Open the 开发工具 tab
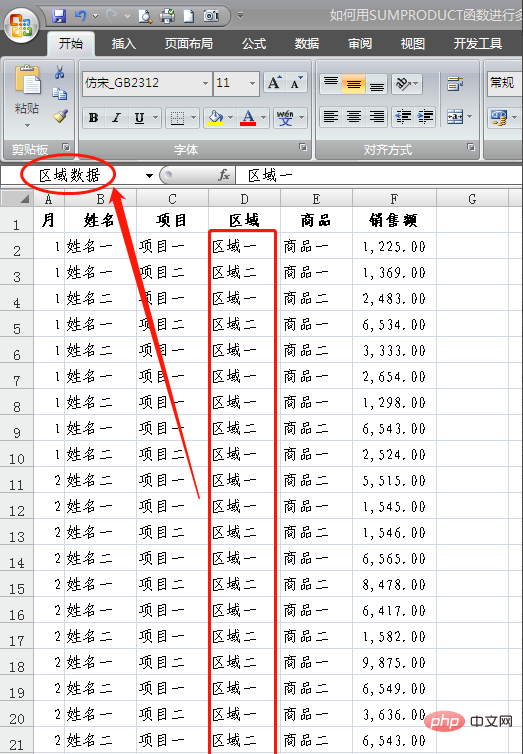The height and width of the screenshot is (754, 523). [478, 44]
